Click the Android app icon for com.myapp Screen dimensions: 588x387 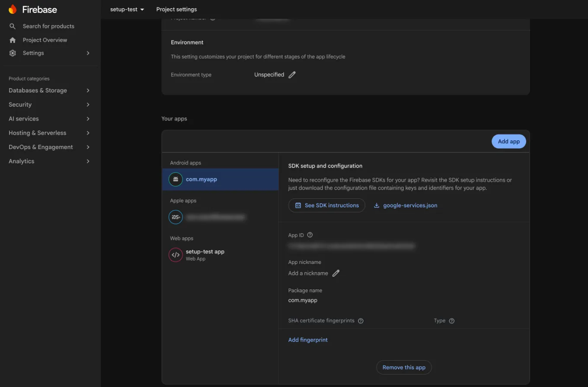pos(176,179)
